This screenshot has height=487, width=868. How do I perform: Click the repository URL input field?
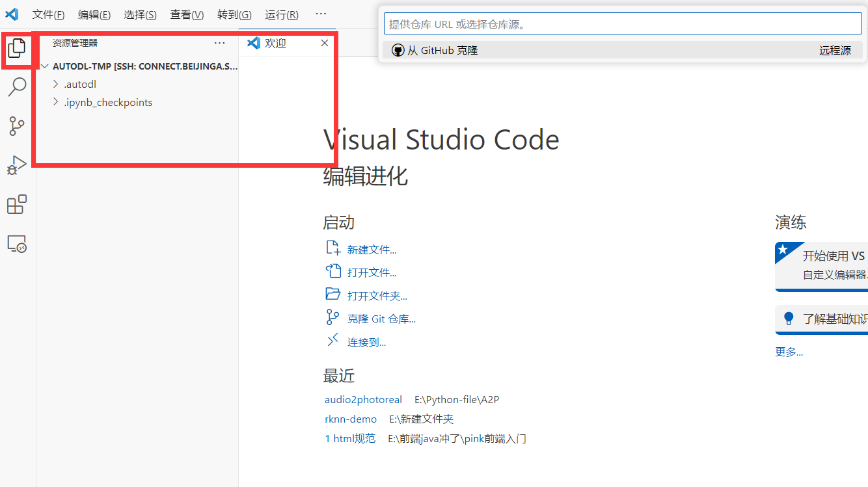tap(623, 24)
